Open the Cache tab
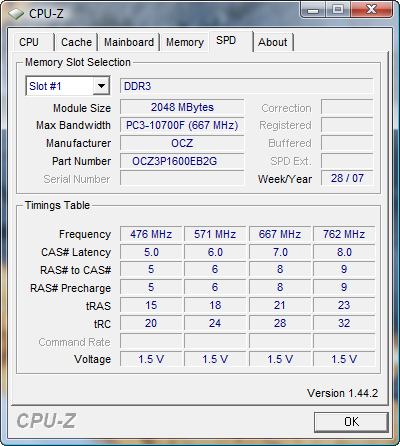 [x=76, y=42]
